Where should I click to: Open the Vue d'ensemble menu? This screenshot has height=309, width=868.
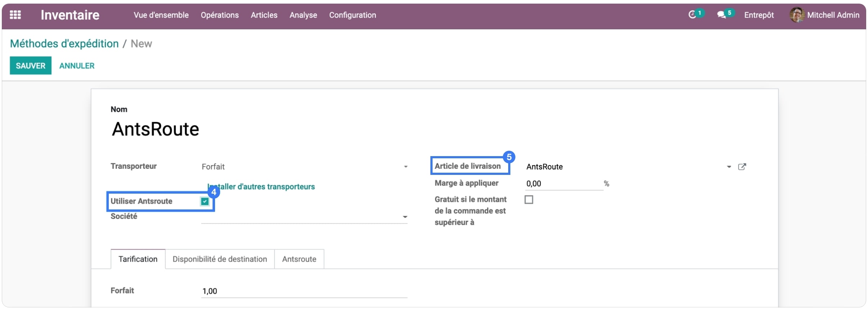161,15
